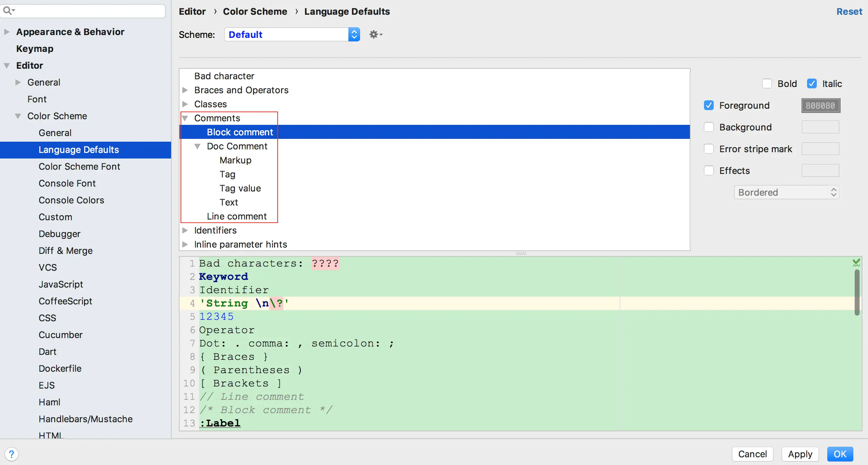Enable the Error stripe mark checkbox

click(708, 149)
